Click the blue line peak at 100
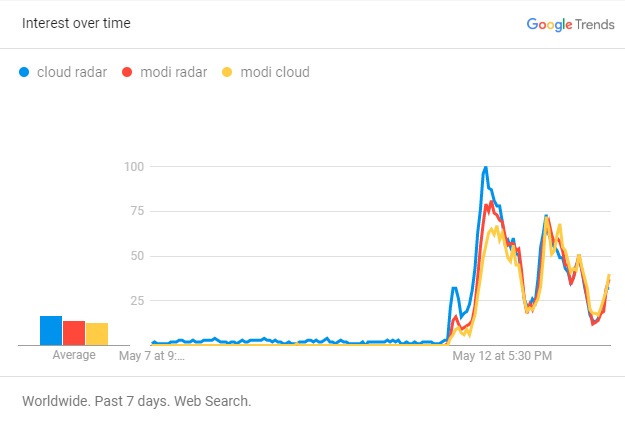Screen dimensions: 625x423 coord(485,167)
